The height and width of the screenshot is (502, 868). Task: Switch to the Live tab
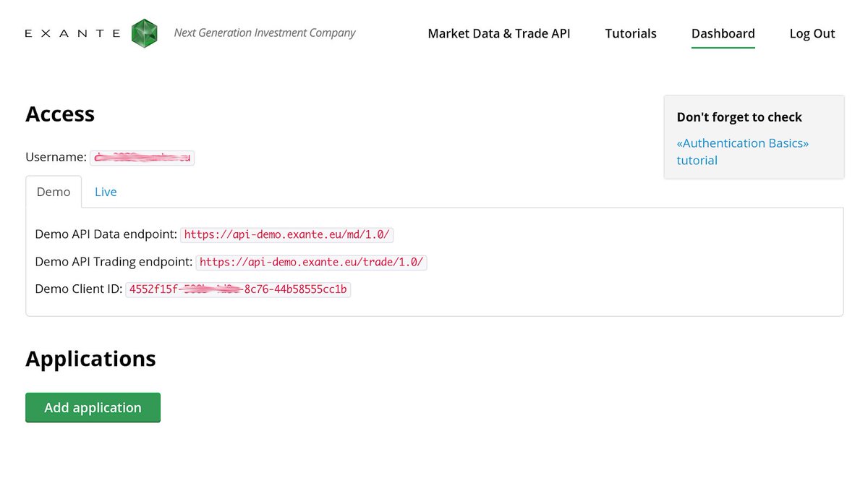(x=106, y=192)
